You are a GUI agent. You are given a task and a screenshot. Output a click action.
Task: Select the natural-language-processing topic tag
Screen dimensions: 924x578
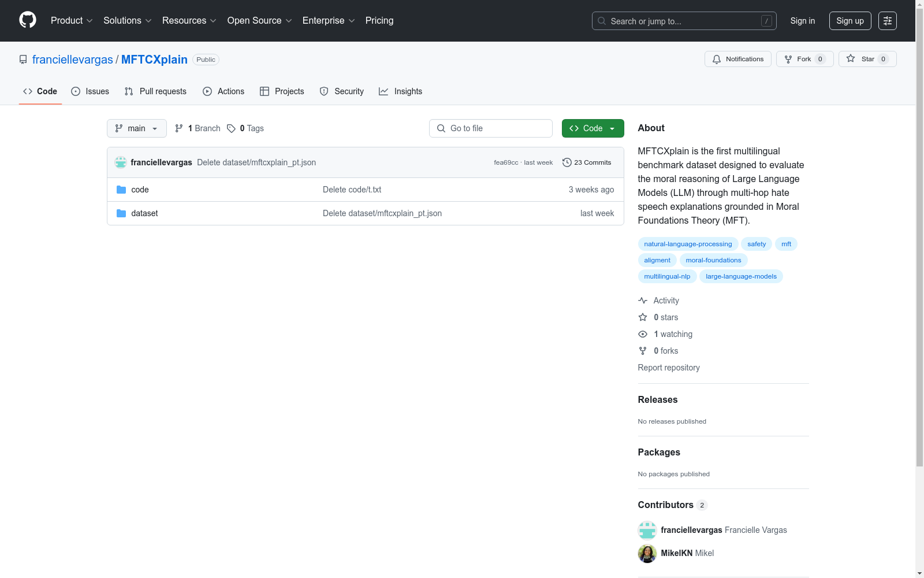pos(688,244)
